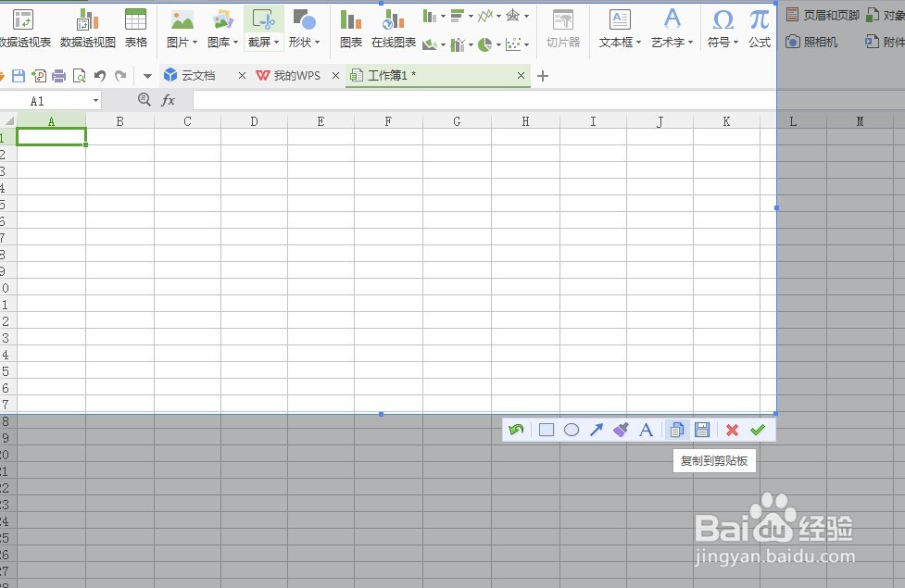This screenshot has height=588, width=905.
Task: Click the 符号 omega symbol icon
Action: point(723,20)
